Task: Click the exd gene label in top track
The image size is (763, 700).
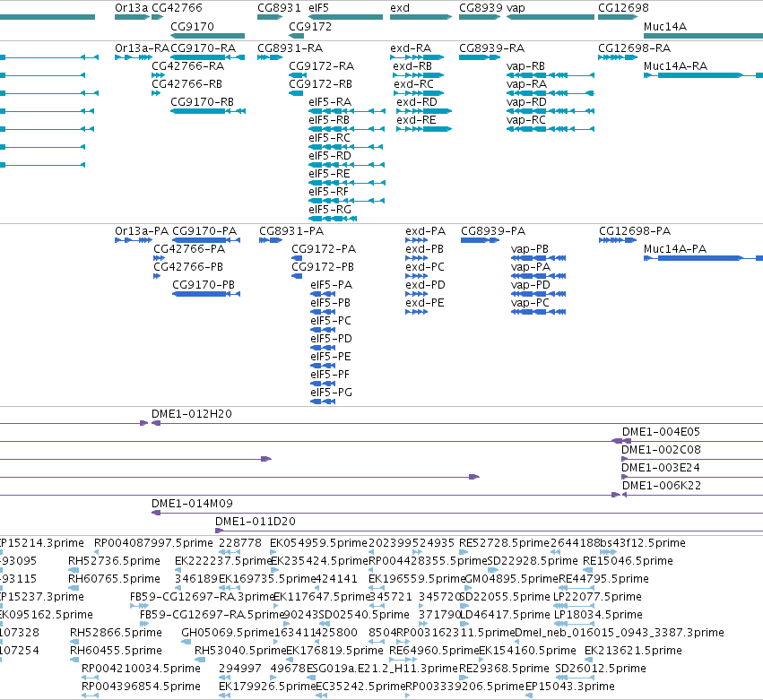Action: pos(400,8)
